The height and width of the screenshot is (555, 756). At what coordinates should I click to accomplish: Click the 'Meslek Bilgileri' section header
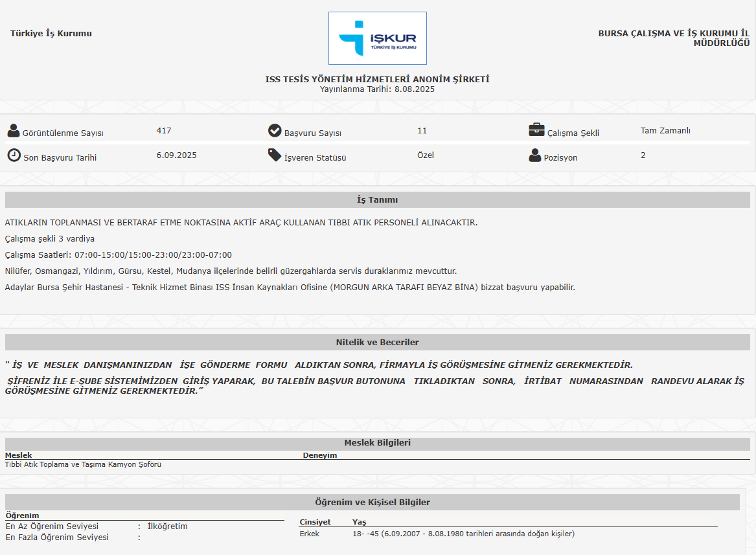378,443
